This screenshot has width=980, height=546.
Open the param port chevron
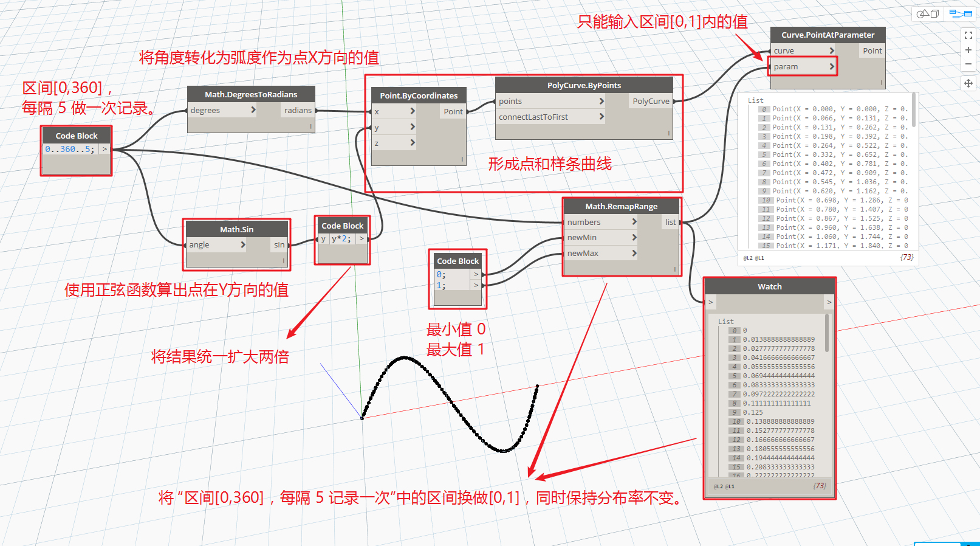pos(832,66)
